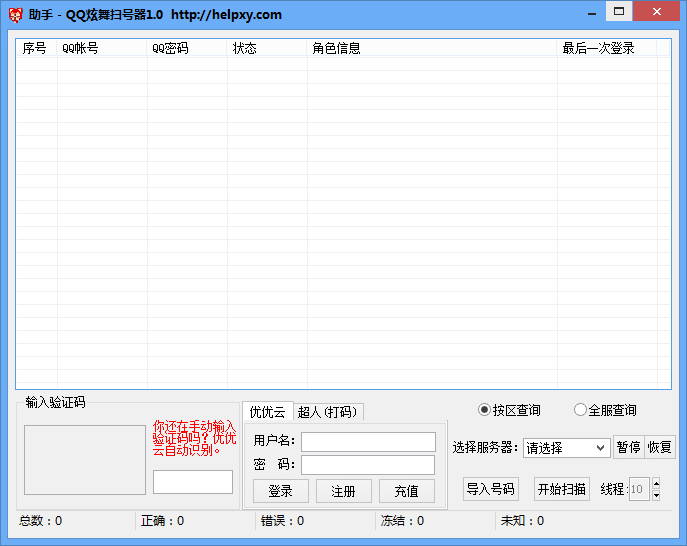Click the 充值 button

407,491
